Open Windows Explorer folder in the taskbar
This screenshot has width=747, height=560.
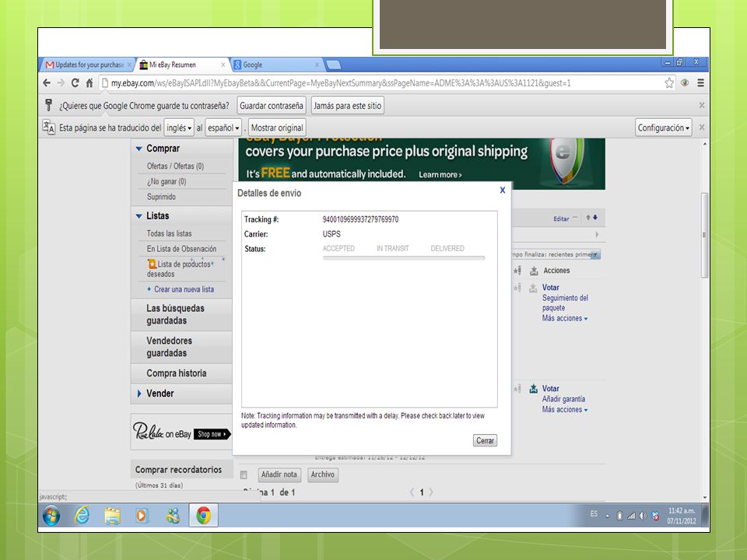[x=112, y=516]
